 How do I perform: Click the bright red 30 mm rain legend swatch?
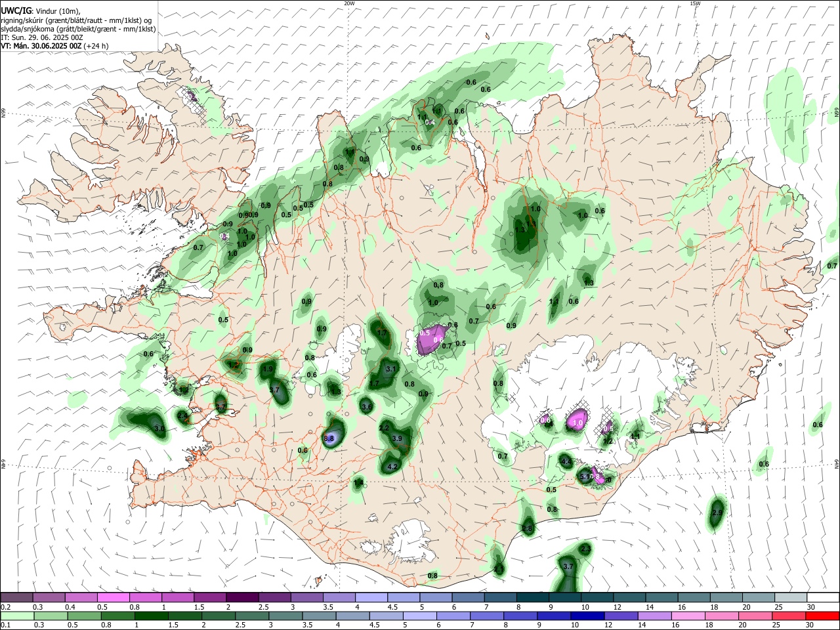(x=823, y=616)
